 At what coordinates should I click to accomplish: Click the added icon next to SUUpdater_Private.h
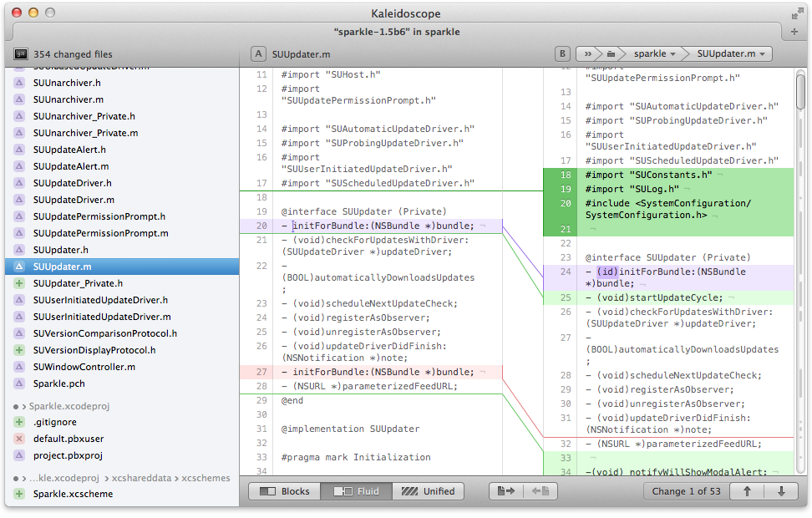[19, 283]
